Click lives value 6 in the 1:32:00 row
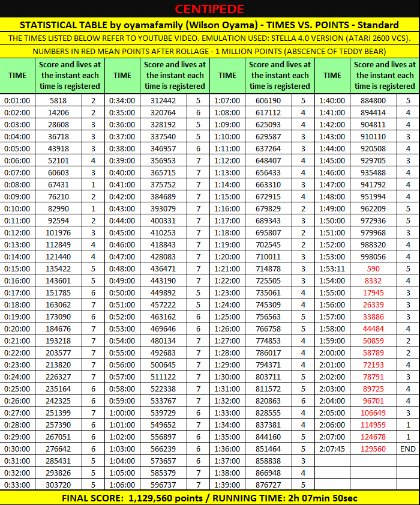This screenshot has width=420, height=505. tap(303, 401)
